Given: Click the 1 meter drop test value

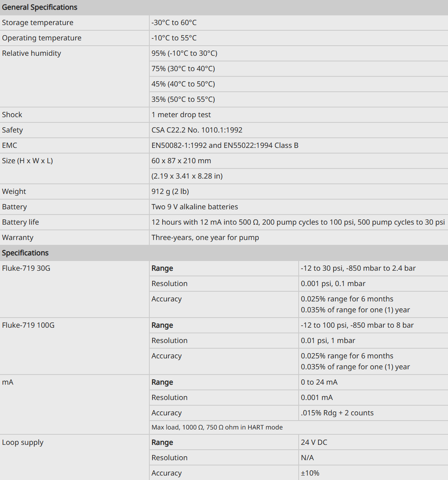Looking at the screenshot, I should 181,114.
